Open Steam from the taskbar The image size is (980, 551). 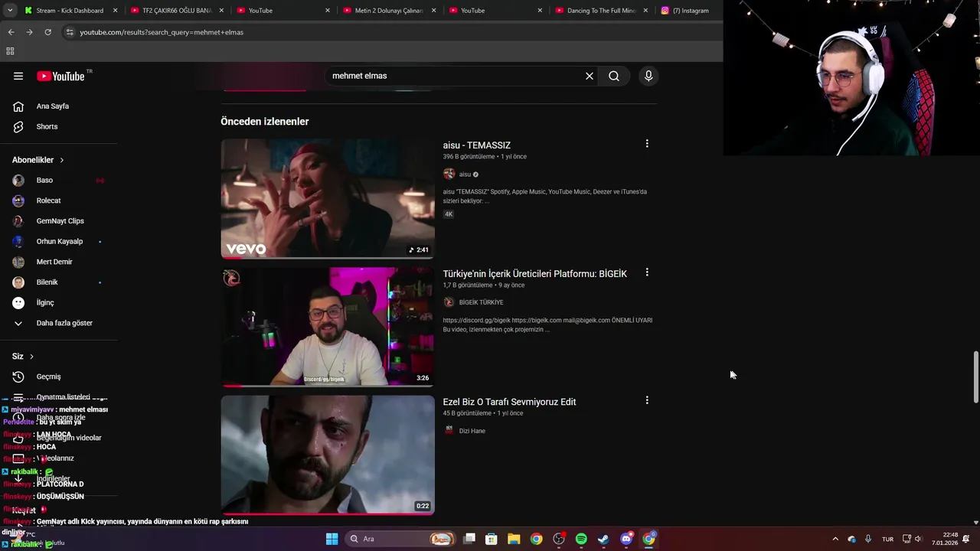[x=603, y=539]
